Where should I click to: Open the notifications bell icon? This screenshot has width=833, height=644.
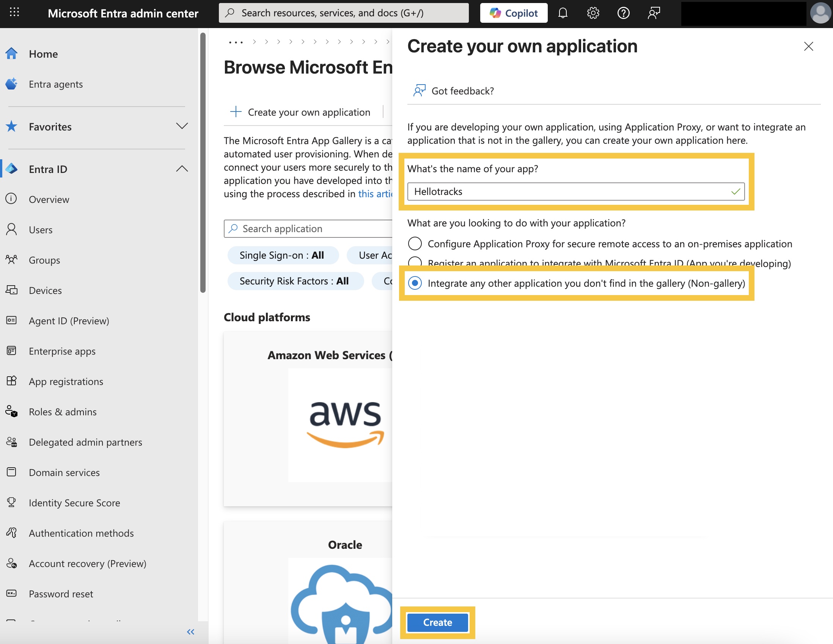563,13
